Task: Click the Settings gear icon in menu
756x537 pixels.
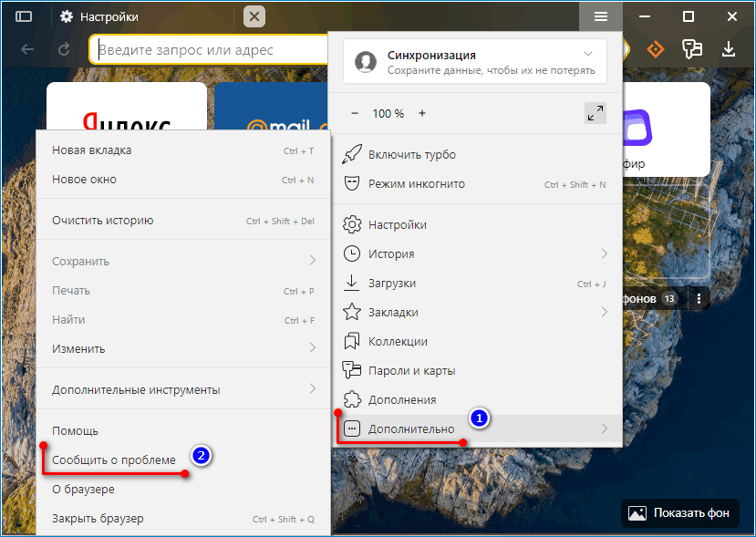Action: point(352,224)
